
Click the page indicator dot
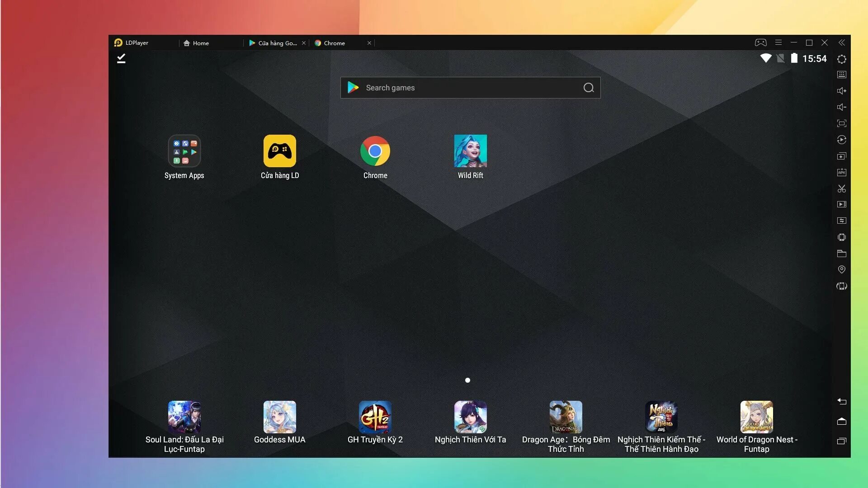pos(468,380)
